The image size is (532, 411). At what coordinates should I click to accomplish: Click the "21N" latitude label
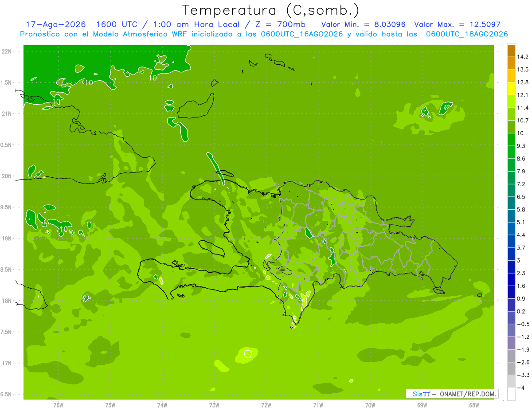tap(7, 114)
